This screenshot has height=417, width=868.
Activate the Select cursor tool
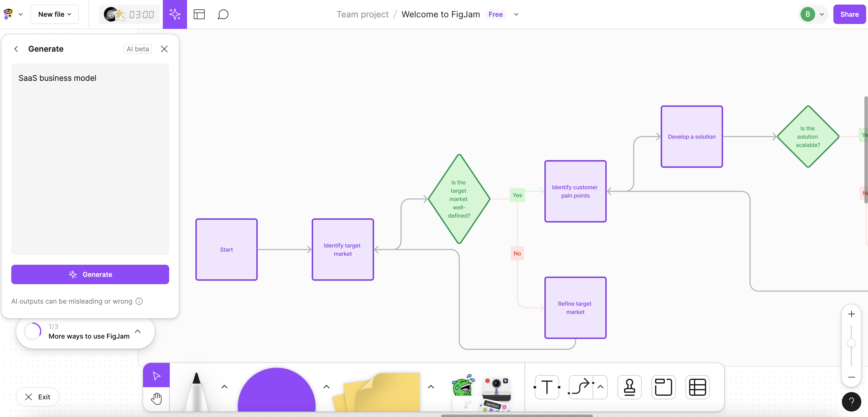coord(156,376)
